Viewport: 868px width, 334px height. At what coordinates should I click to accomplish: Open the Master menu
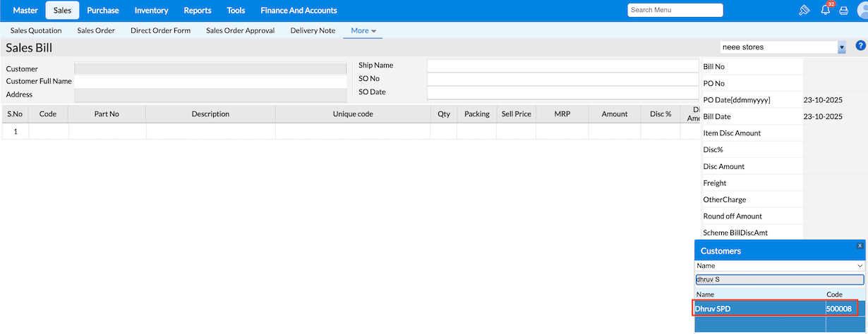25,11
